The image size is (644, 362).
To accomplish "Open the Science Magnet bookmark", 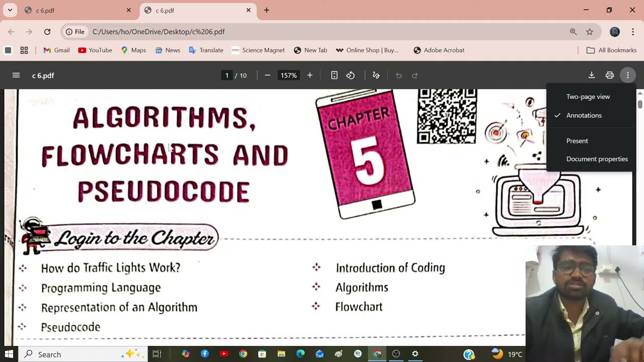I will 258,50.
